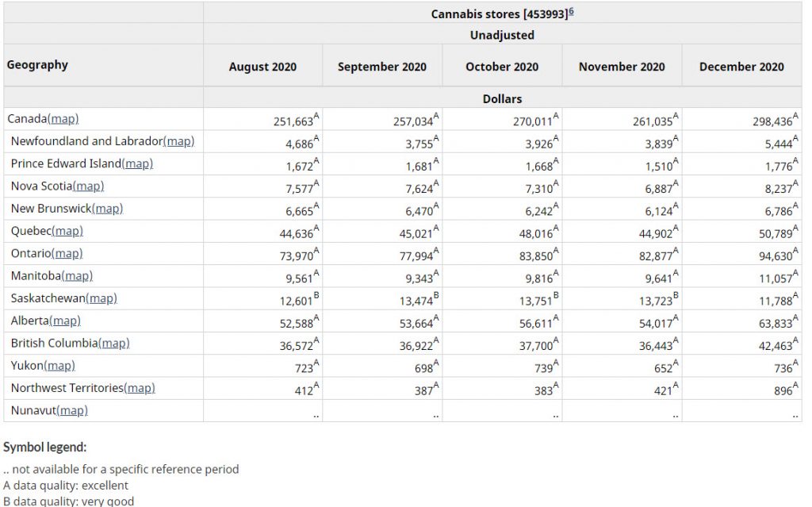
Task: Click Canada's December 2020 value 298,436
Action: (772, 121)
